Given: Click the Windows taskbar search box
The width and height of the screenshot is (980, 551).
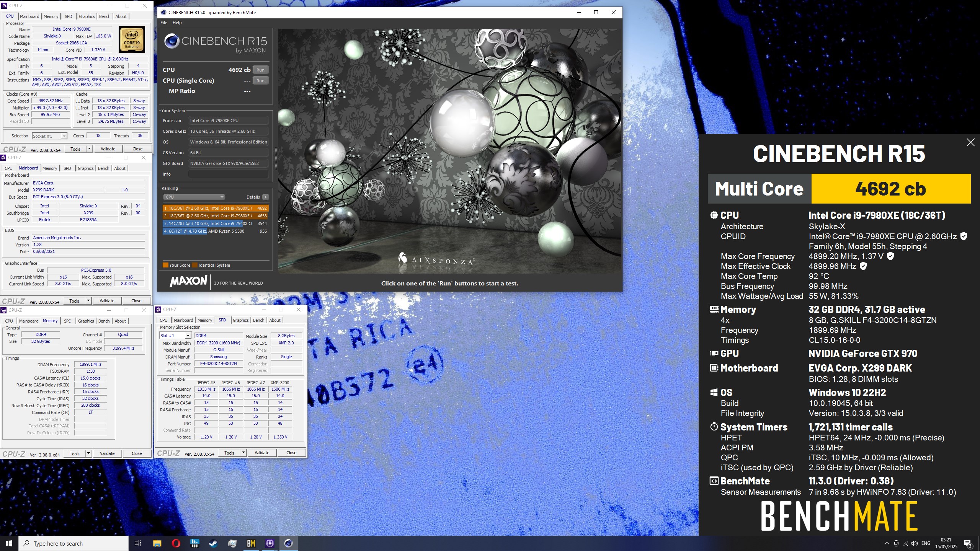Looking at the screenshot, I should pyautogui.click(x=73, y=543).
